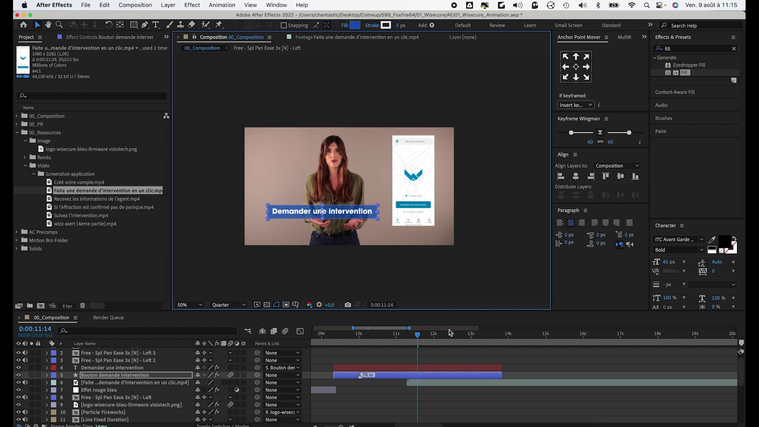Open the Animation menu
Image resolution: width=759 pixels, height=427 pixels.
[x=221, y=5]
